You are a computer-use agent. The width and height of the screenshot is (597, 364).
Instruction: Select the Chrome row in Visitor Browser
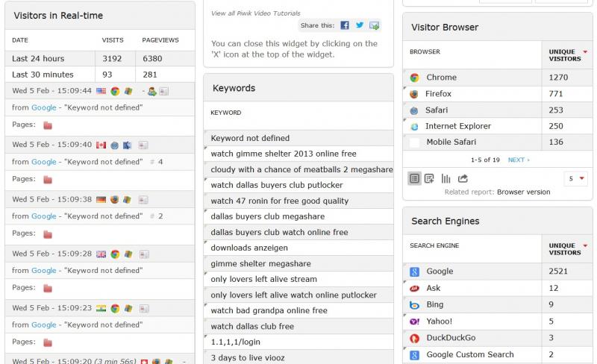498,78
